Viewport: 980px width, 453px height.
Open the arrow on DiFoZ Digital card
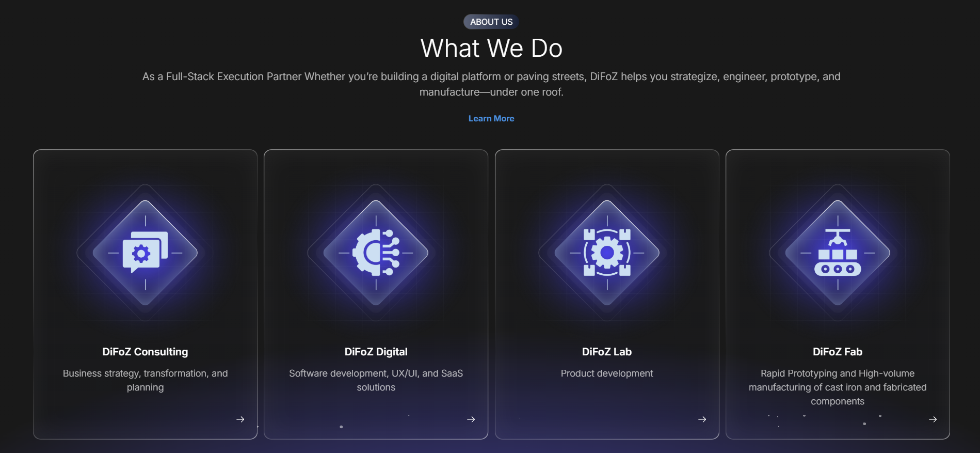tap(471, 419)
